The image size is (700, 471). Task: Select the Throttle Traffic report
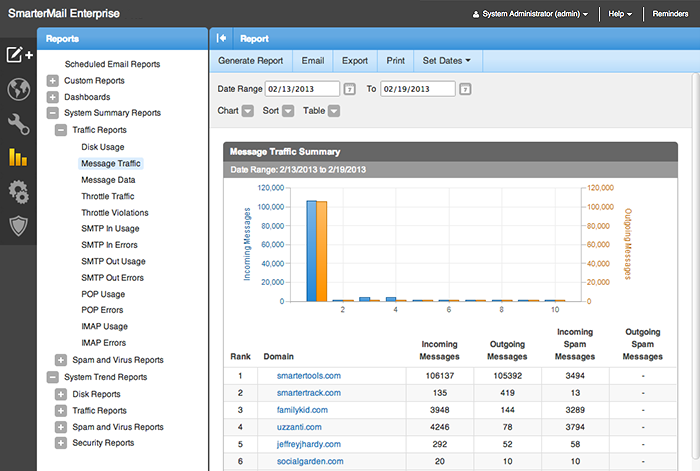point(108,196)
